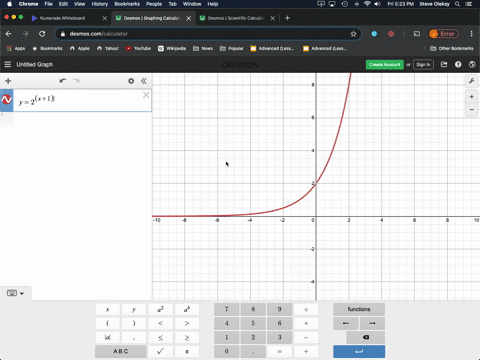Move cursor left with keypad arrow
This screenshot has width=480, height=360.
pos(346,323)
